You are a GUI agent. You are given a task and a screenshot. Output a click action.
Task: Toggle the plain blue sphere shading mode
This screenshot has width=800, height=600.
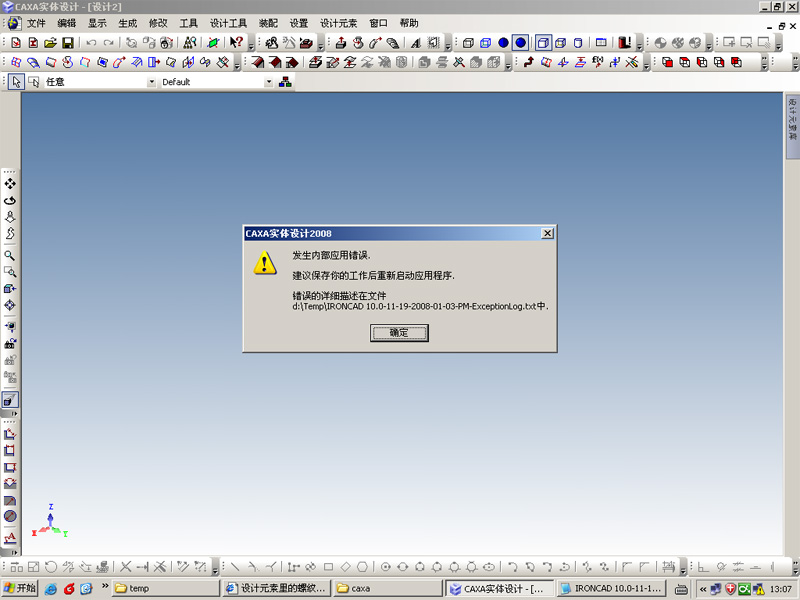click(503, 43)
